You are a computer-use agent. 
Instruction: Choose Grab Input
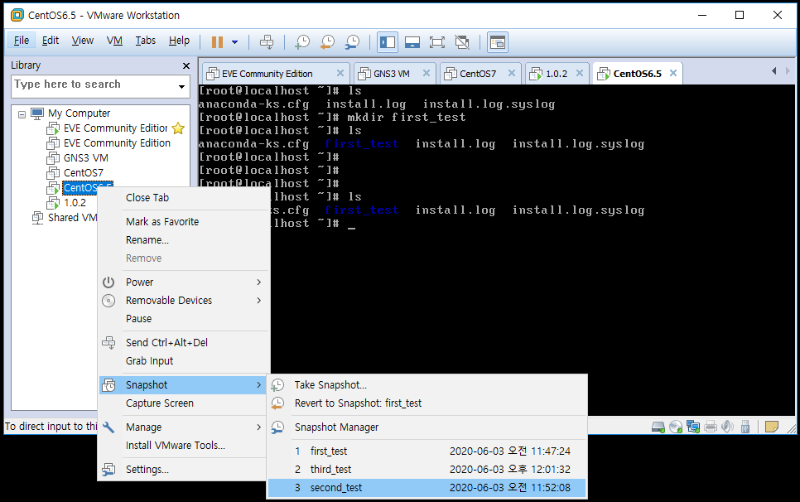pyautogui.click(x=184, y=361)
